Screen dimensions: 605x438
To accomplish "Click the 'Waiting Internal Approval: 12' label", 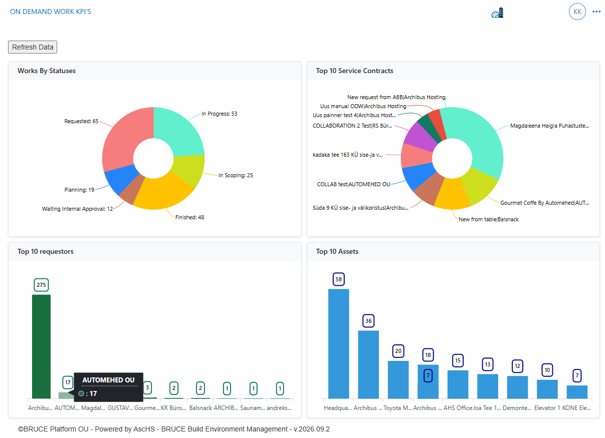I will 77,209.
